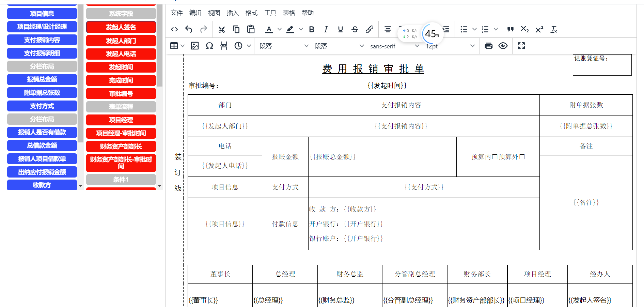The height and width of the screenshot is (307, 644).
Task: Click the 记账凭证号 box in the document
Action: coord(602,65)
